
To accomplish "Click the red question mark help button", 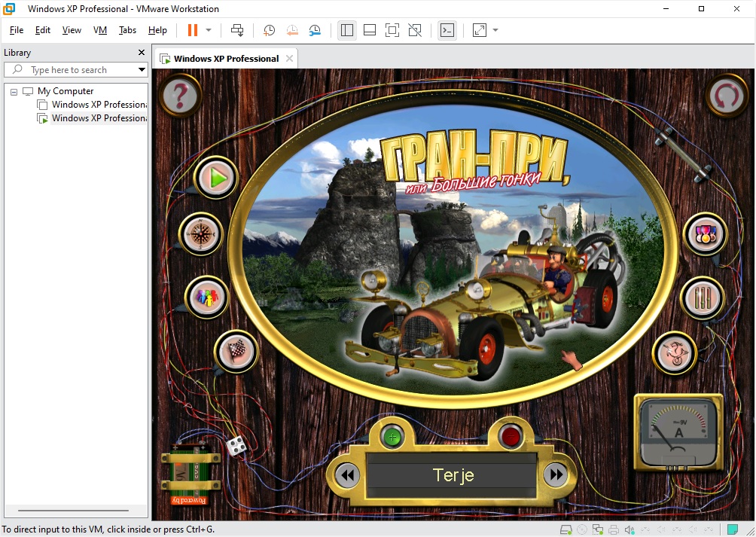I will click(x=179, y=96).
